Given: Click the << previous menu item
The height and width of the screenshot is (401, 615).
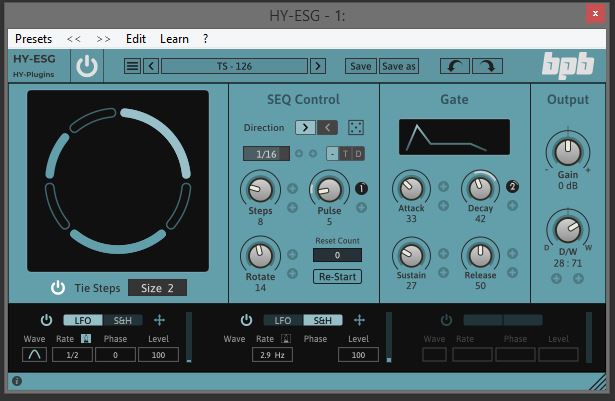Looking at the screenshot, I should pos(74,39).
